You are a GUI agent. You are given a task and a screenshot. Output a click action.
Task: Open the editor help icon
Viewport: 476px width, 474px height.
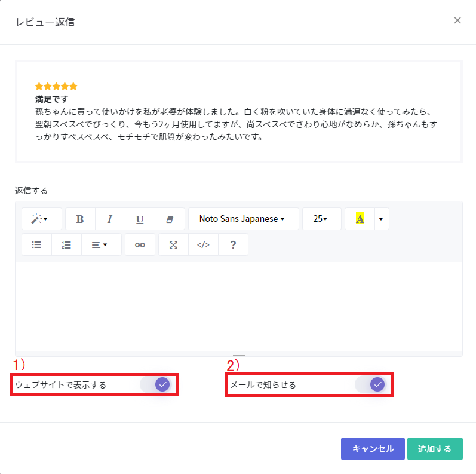pos(233,244)
